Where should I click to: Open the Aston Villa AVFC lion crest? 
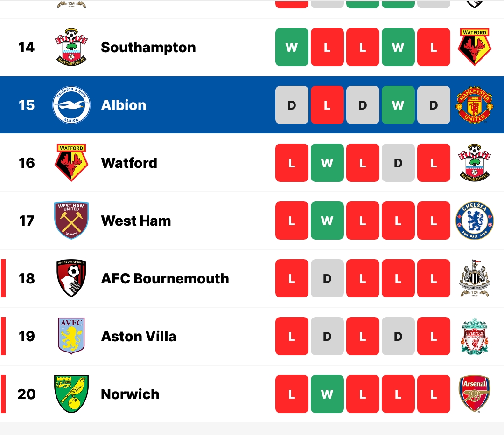pyautogui.click(x=71, y=336)
